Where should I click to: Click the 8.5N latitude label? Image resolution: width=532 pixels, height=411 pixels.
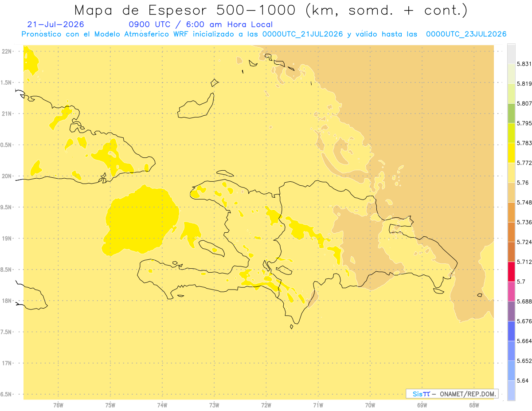pos(7,270)
